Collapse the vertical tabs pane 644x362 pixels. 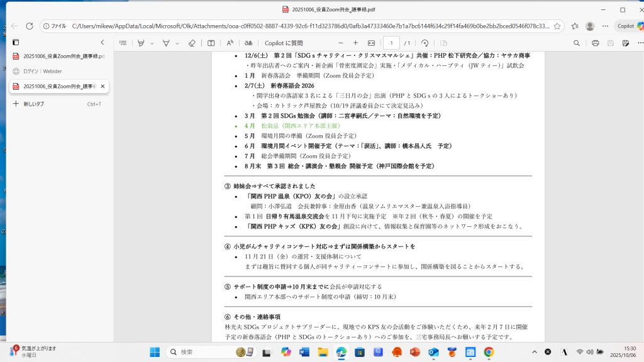103,42
